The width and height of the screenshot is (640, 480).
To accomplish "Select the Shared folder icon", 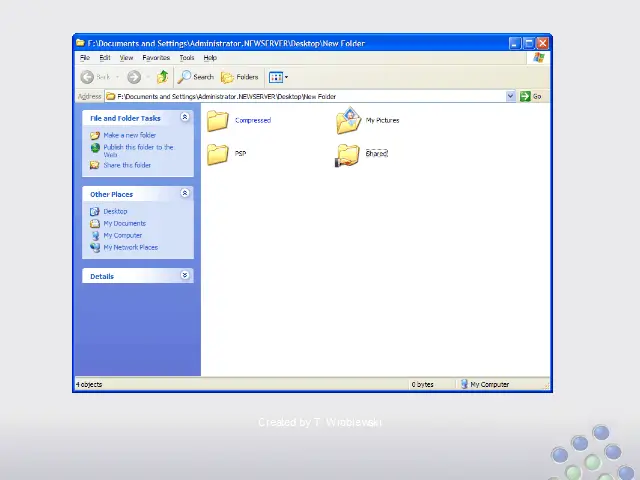I will [348, 154].
